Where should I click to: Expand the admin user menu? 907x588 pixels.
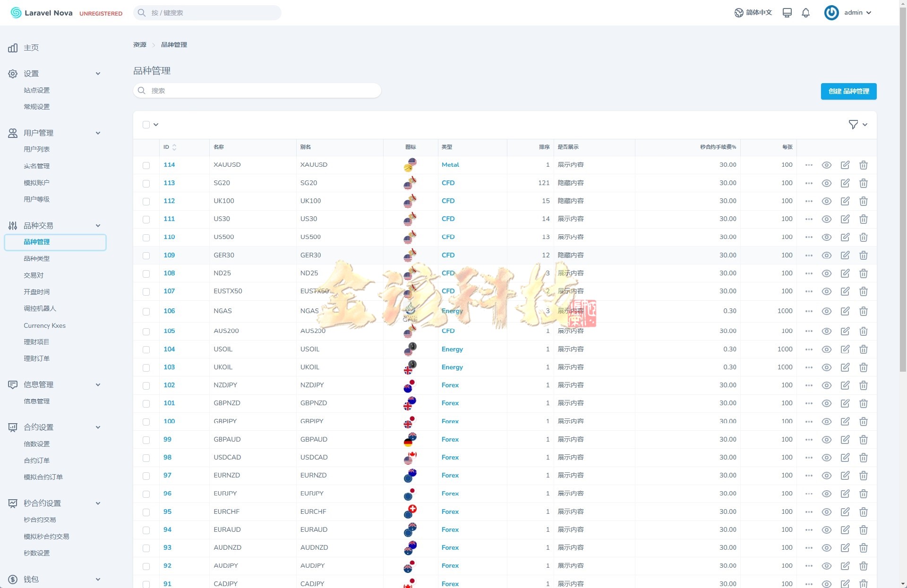coord(848,13)
